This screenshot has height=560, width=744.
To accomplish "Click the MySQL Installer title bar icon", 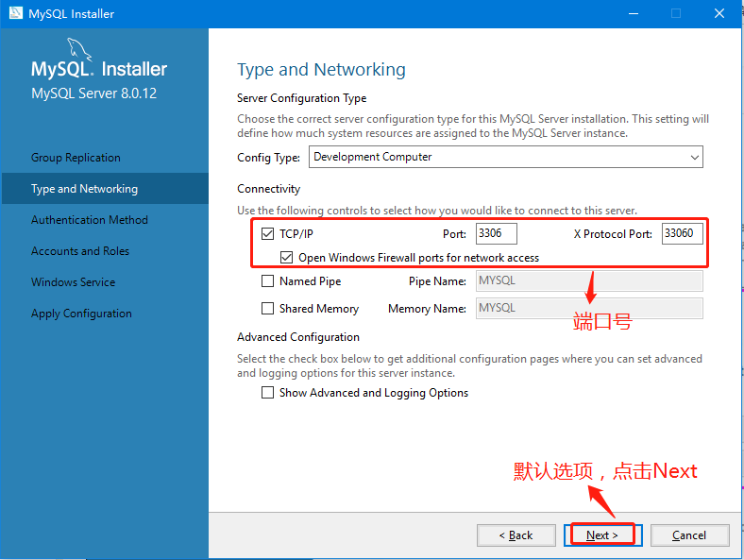I will [x=16, y=13].
